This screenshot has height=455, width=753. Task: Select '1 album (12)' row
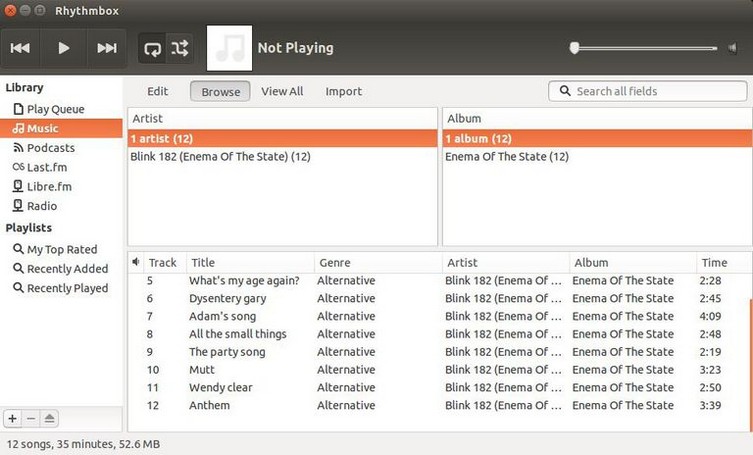click(597, 139)
